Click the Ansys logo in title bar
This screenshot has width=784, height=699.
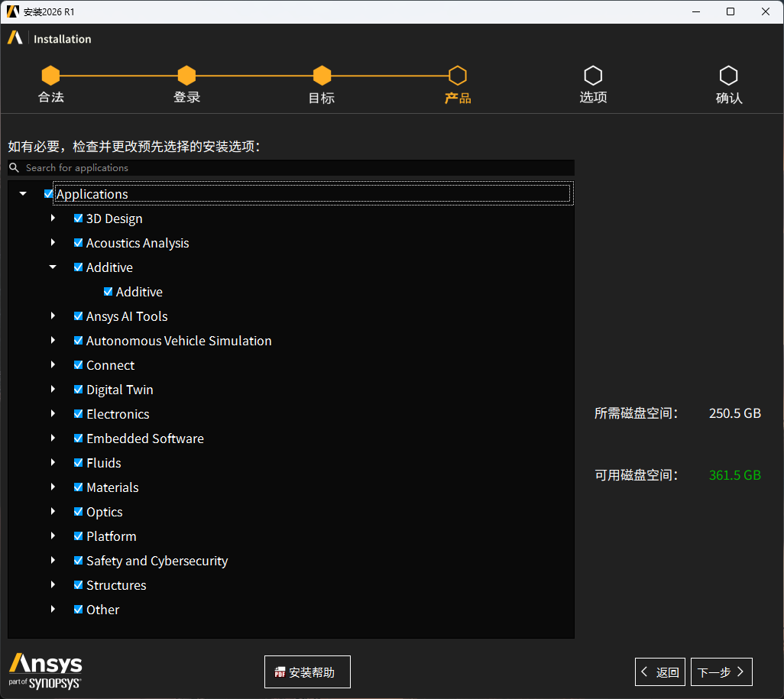(x=12, y=11)
